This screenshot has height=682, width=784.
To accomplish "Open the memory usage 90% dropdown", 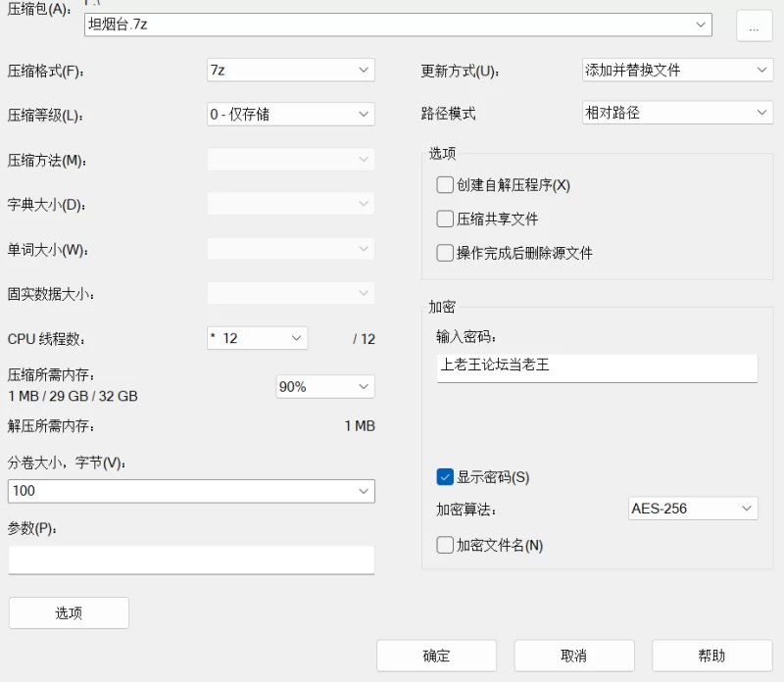I will click(x=325, y=386).
